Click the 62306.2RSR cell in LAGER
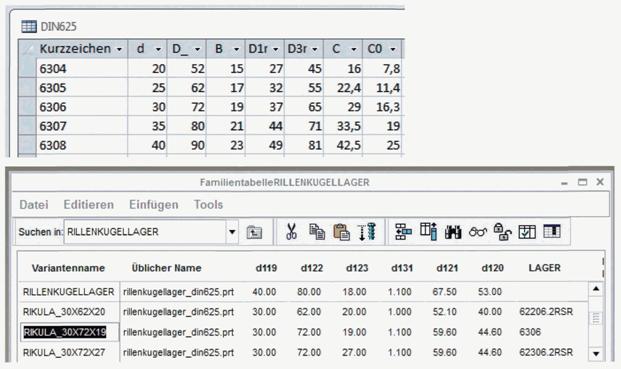This screenshot has height=369, width=621. tap(546, 352)
